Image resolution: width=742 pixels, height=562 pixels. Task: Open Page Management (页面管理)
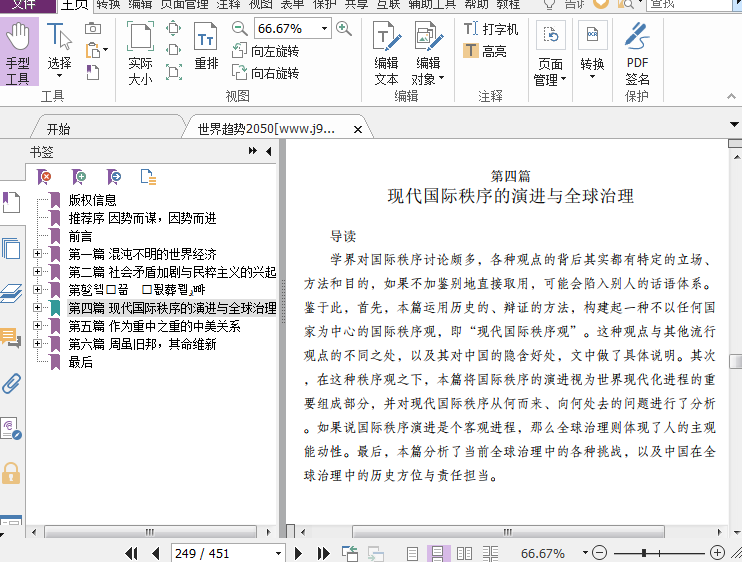tap(550, 53)
